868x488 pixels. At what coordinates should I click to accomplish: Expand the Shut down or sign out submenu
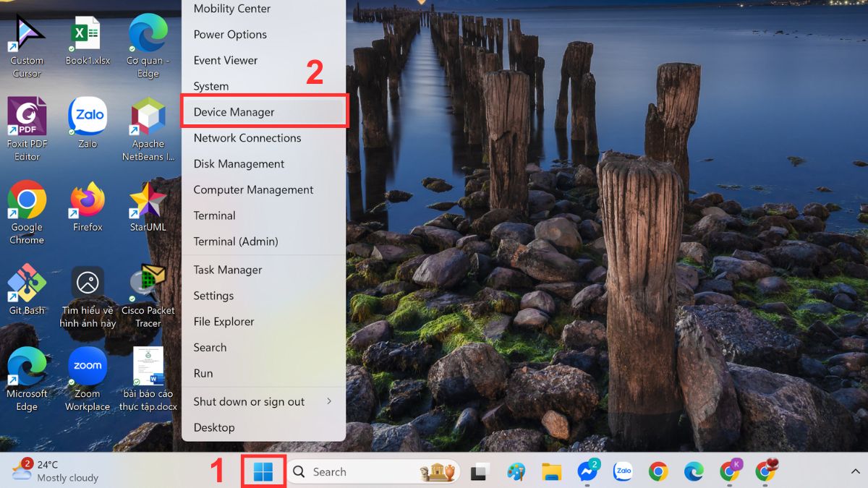tap(263, 401)
